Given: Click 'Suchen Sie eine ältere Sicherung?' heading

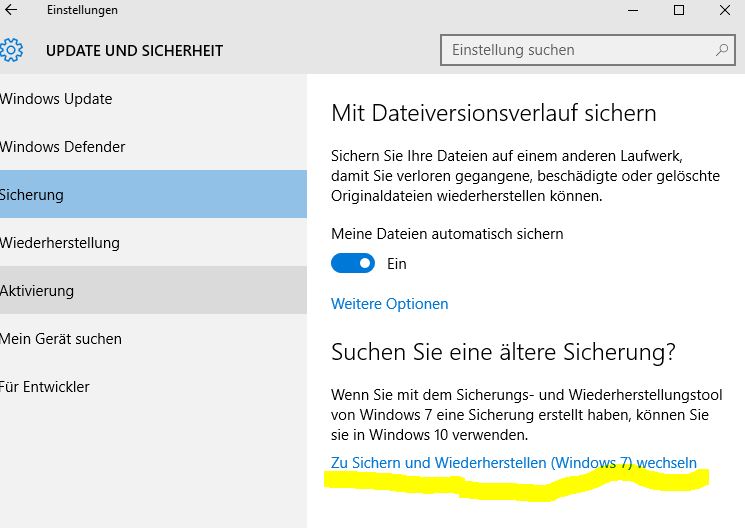Looking at the screenshot, I should 503,352.
